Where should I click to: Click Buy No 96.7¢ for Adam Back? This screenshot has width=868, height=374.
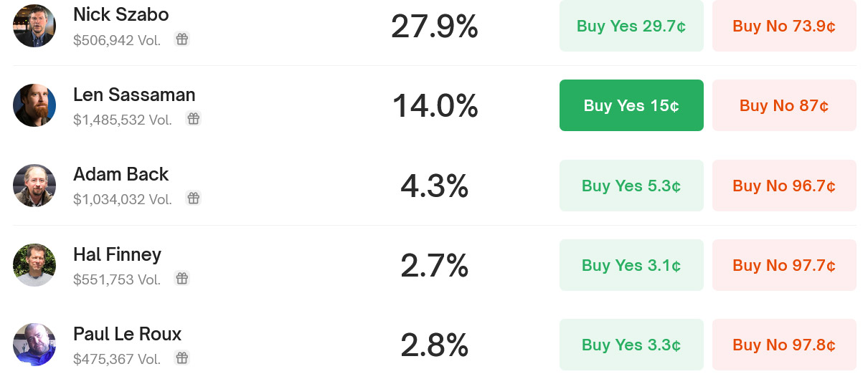tap(784, 186)
